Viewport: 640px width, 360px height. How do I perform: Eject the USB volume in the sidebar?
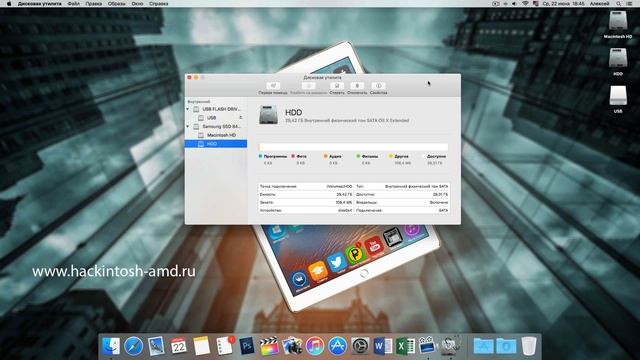[x=241, y=118]
